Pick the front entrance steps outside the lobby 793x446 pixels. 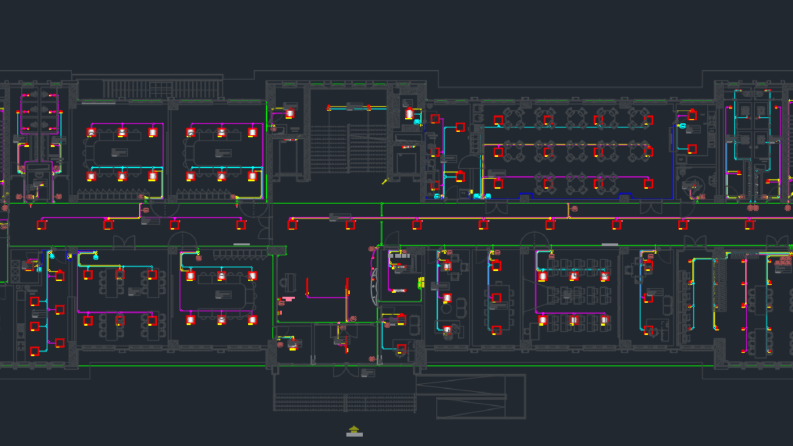[x=345, y=403]
